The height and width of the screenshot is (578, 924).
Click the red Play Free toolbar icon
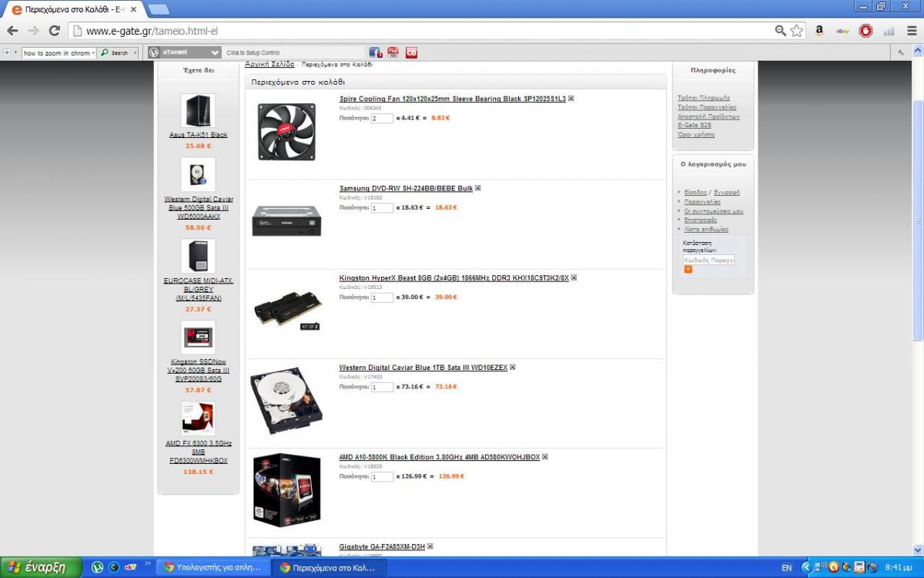point(393,52)
